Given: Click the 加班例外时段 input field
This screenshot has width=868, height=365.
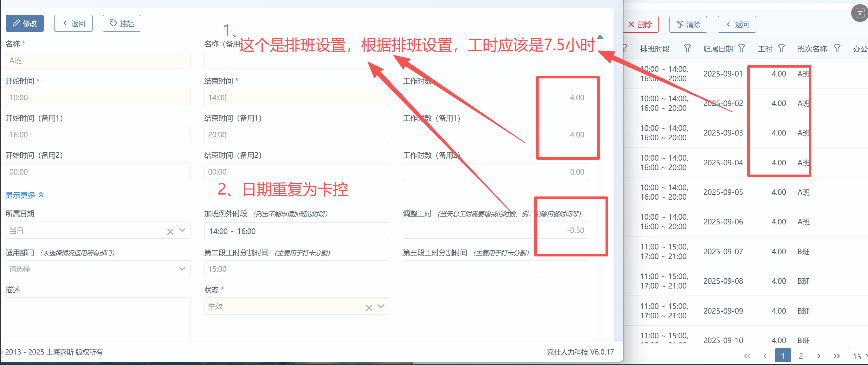Looking at the screenshot, I should pos(296,231).
